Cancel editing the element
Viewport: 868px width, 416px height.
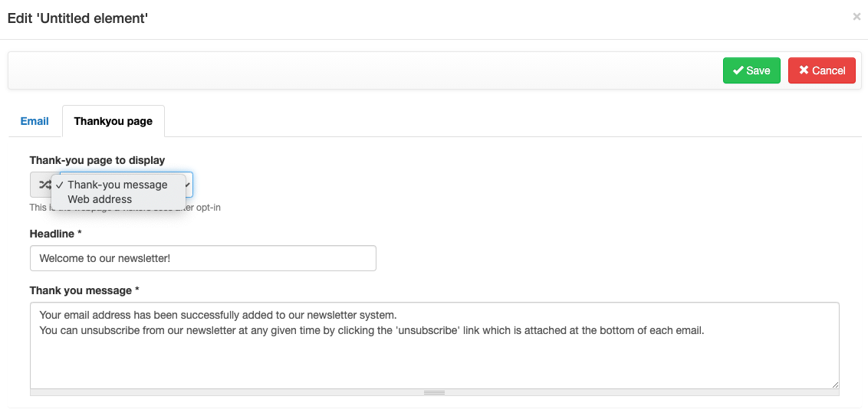tap(822, 70)
